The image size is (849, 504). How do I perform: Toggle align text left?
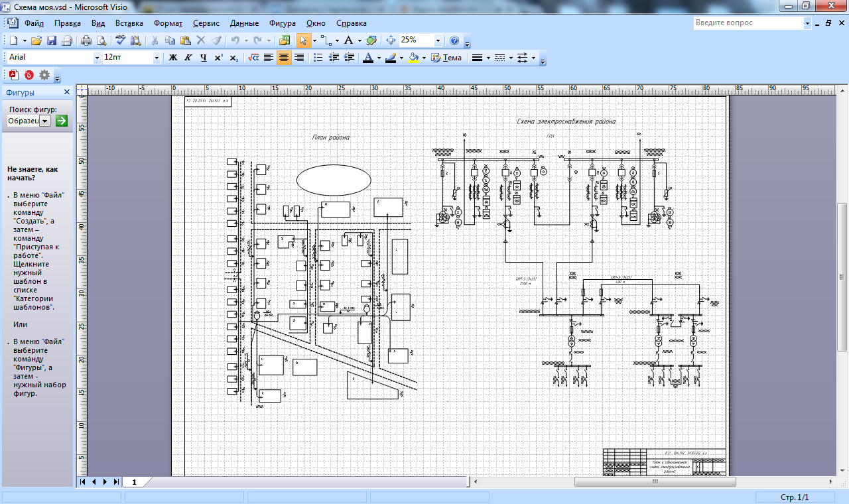[x=268, y=58]
